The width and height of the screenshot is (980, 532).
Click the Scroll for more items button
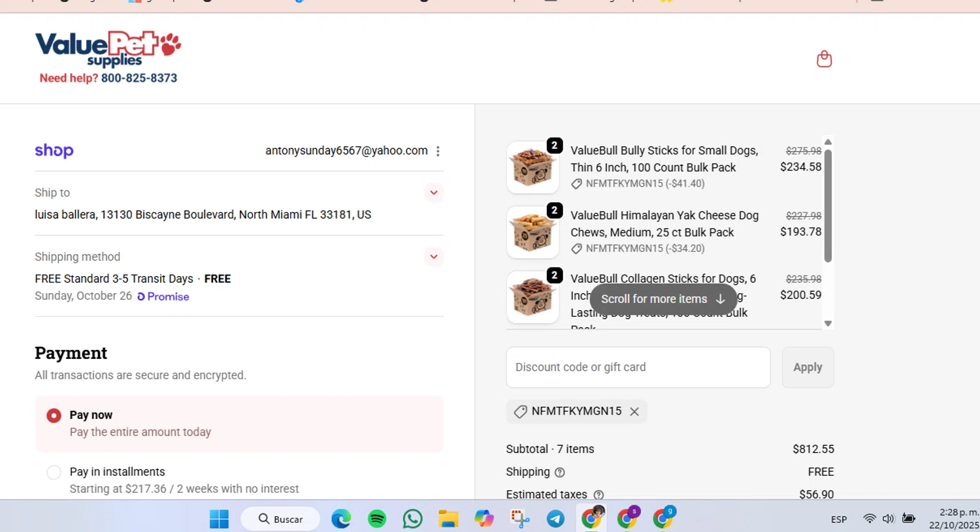(663, 299)
